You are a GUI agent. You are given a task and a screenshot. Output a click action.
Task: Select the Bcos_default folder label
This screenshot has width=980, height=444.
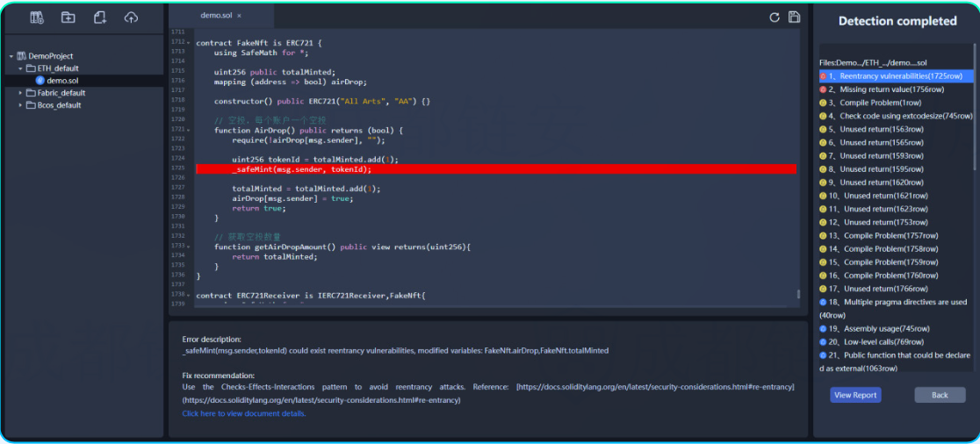pyautogui.click(x=60, y=105)
